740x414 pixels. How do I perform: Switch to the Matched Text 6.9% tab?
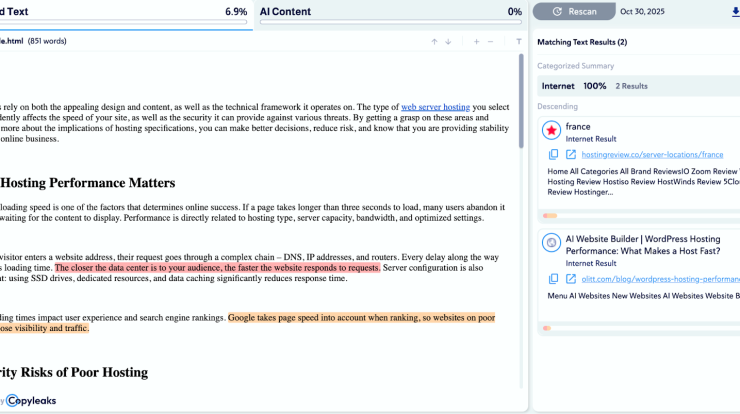coord(125,12)
